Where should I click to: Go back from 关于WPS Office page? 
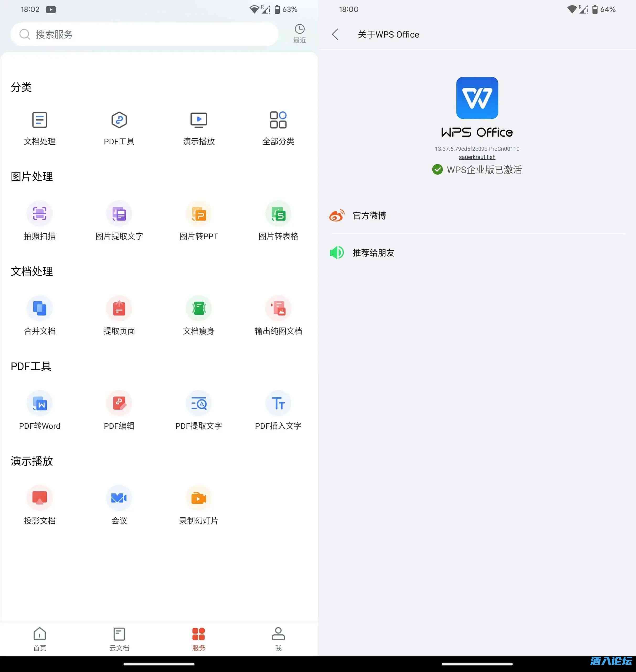[335, 34]
